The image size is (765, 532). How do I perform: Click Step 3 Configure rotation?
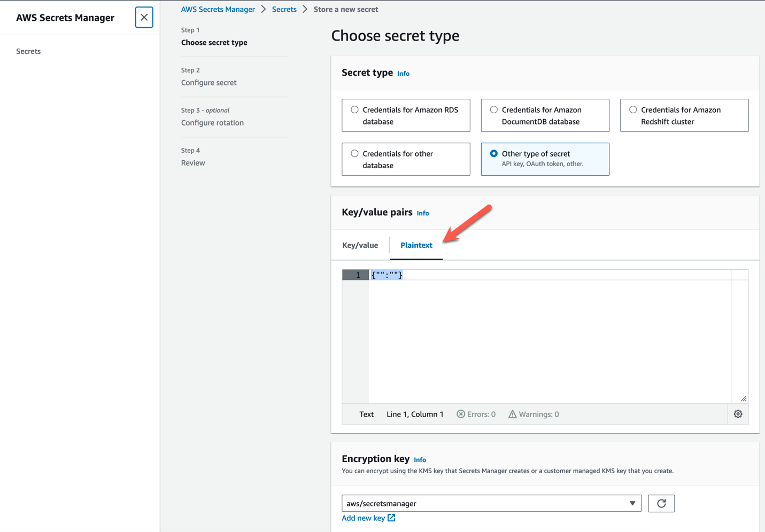(212, 117)
